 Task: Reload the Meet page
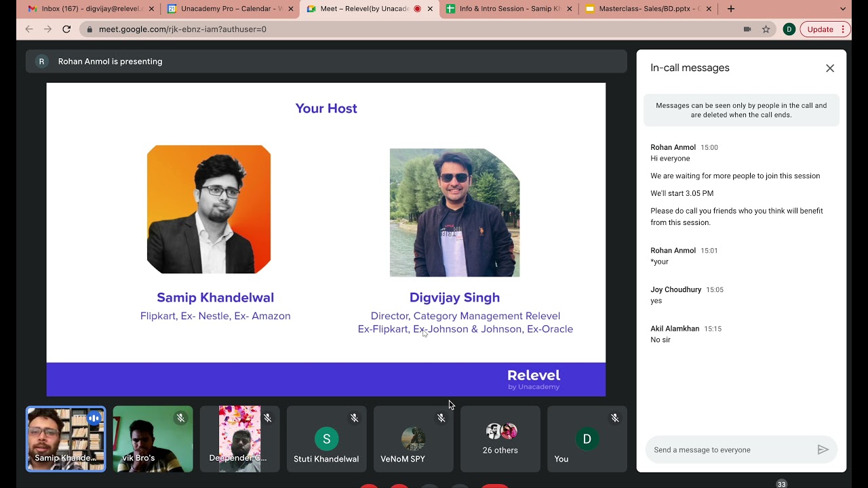click(66, 29)
